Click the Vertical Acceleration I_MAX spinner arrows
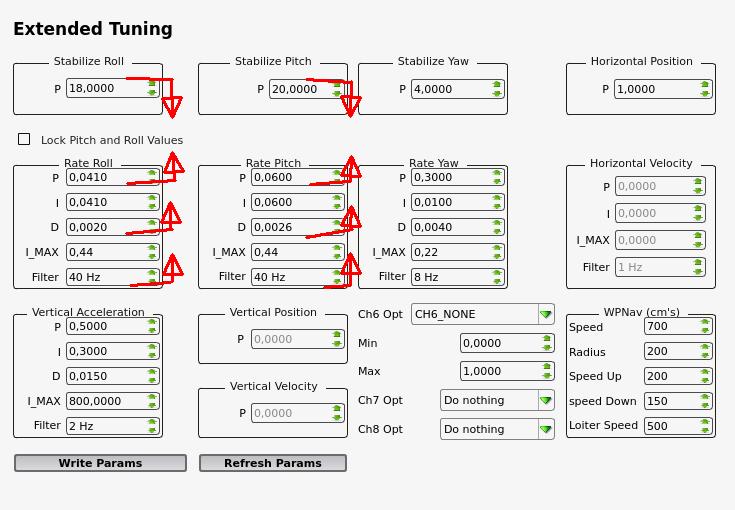Image resolution: width=735 pixels, height=510 pixels. tap(152, 401)
